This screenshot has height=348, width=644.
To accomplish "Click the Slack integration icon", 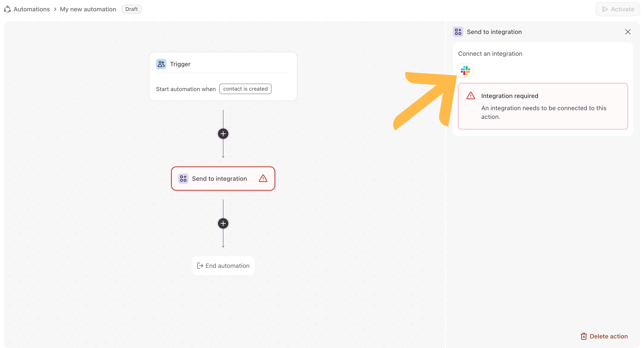I will 465,71.
